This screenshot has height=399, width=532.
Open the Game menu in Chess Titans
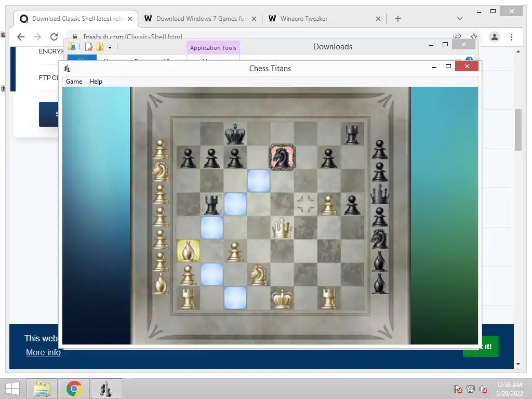pos(74,82)
